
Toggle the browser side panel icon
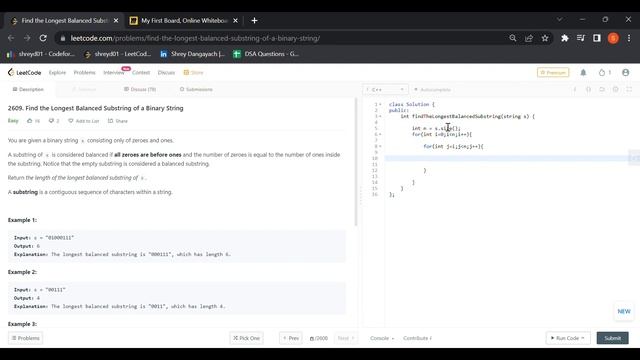pyautogui.click(x=597, y=38)
